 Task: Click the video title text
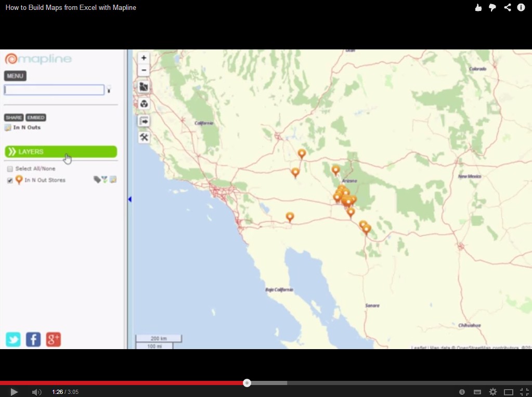pyautogui.click(x=71, y=7)
